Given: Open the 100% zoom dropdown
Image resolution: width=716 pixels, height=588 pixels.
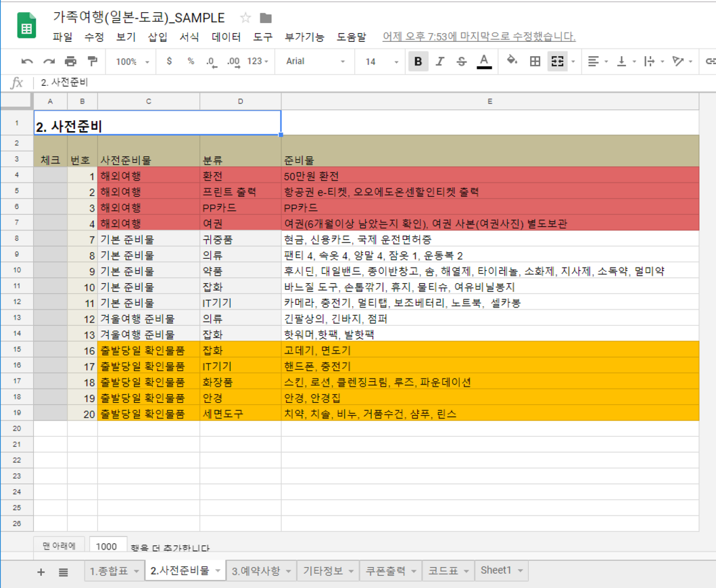Looking at the screenshot, I should [x=133, y=62].
